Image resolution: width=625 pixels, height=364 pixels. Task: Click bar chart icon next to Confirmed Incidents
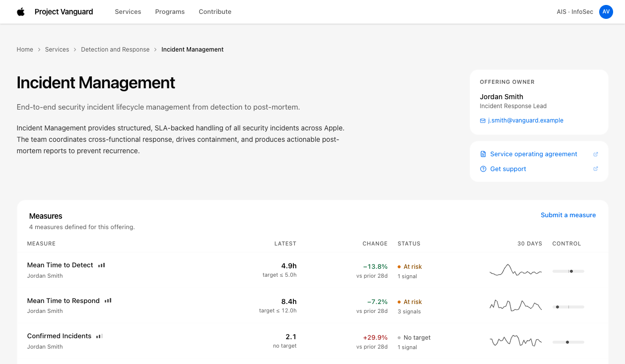(x=99, y=336)
